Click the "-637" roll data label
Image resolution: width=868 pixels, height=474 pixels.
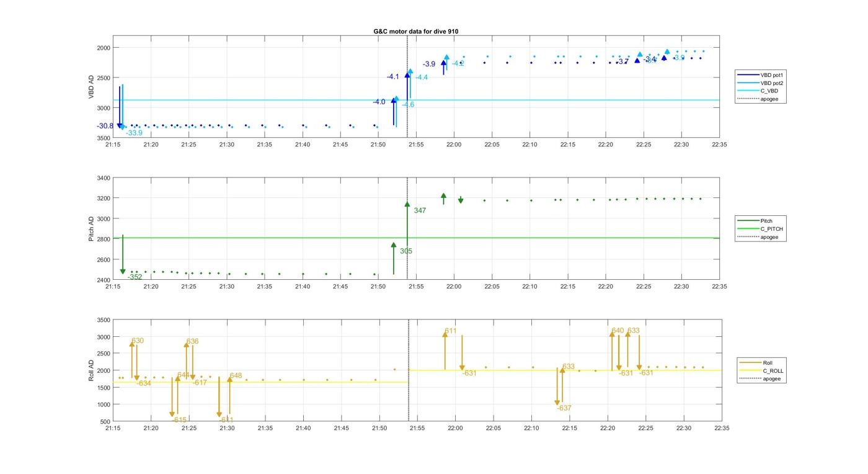564,408
